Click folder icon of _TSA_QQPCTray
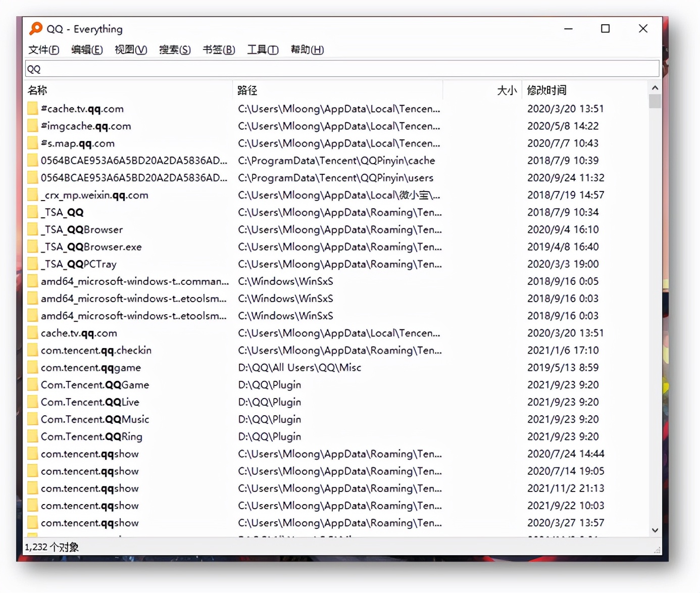The height and width of the screenshot is (593, 700). tap(32, 264)
